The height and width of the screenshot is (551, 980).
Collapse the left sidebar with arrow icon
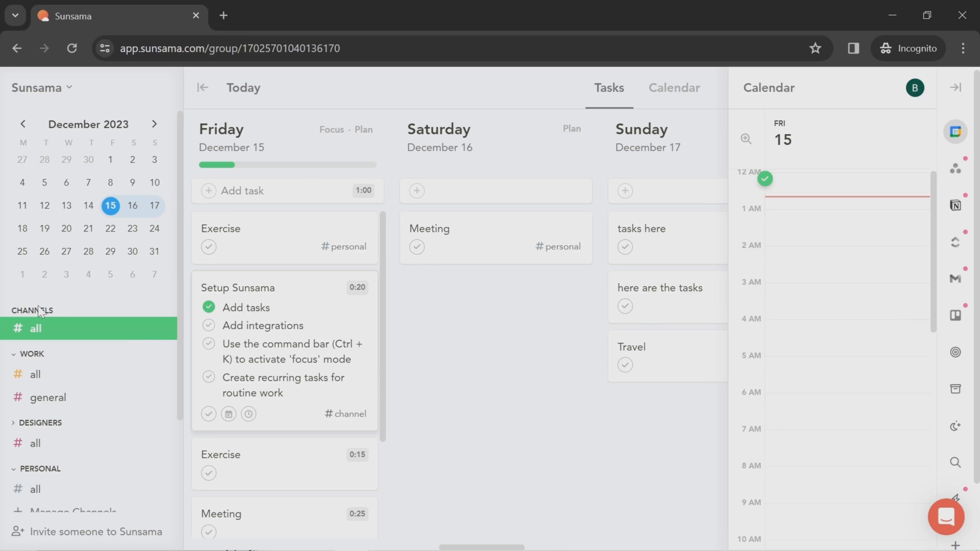pyautogui.click(x=202, y=87)
